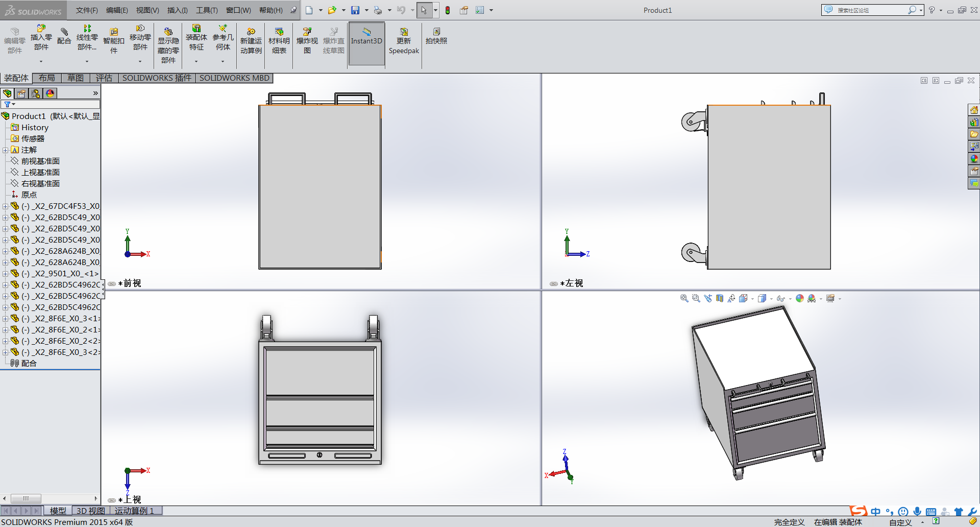Click the 移动零部件 (Move Component) tool
This screenshot has width=980, height=527.
(140, 38)
